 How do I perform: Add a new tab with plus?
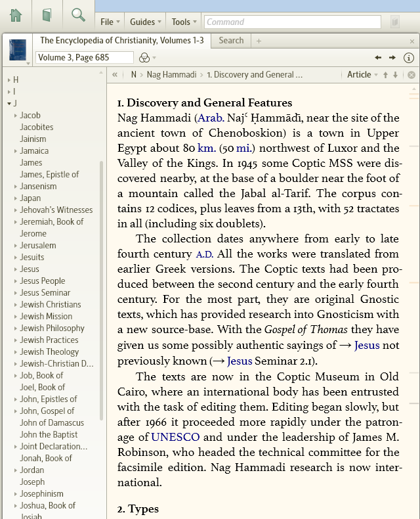259,41
